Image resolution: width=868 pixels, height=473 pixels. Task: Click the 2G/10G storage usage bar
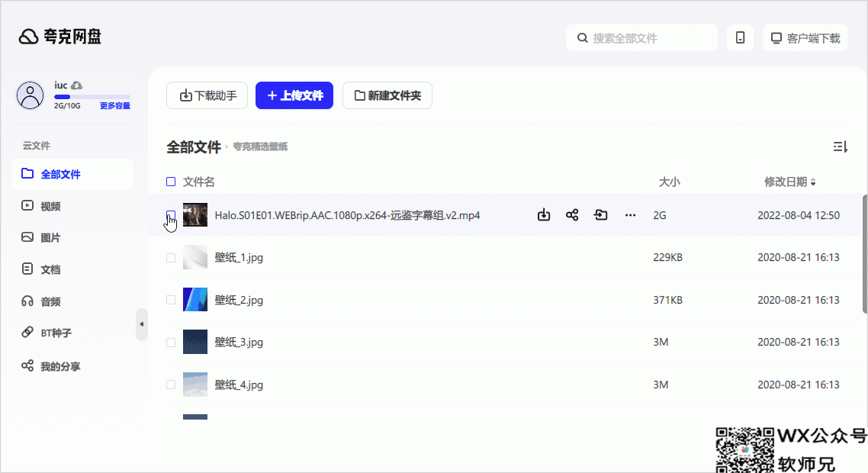92,97
